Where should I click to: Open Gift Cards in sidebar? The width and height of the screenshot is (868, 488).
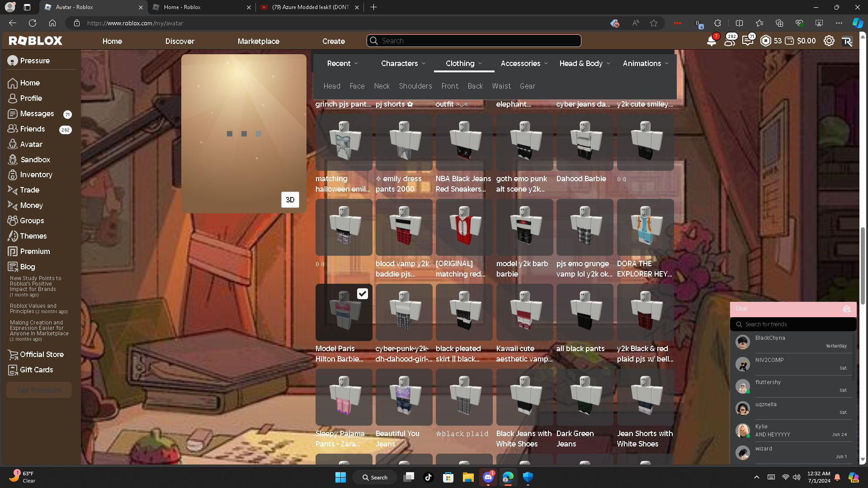tap(31, 370)
